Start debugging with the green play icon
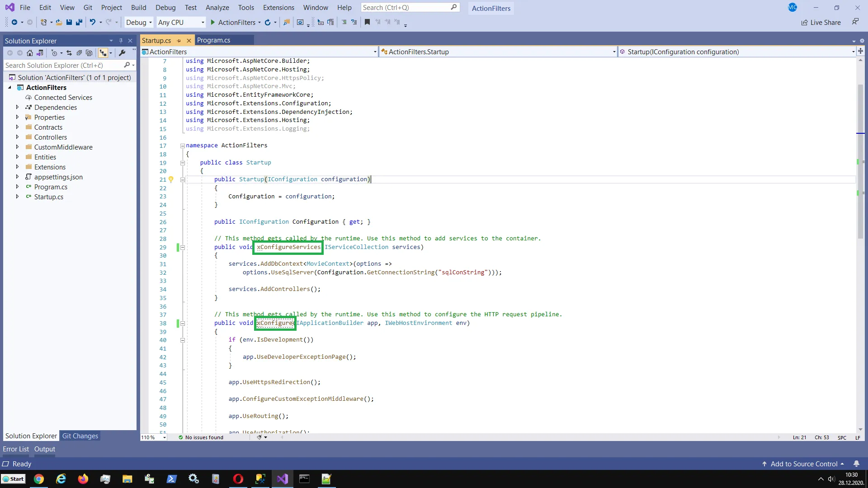Screen dimensions: 868x488 point(212,22)
